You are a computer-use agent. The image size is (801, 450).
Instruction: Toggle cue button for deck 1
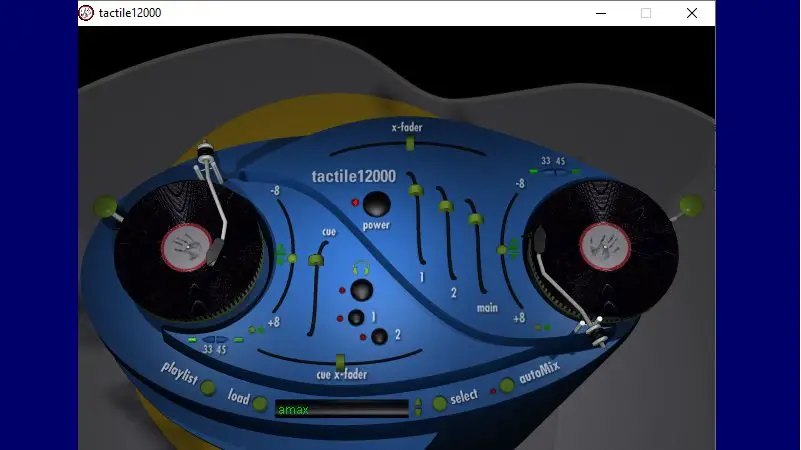[356, 318]
